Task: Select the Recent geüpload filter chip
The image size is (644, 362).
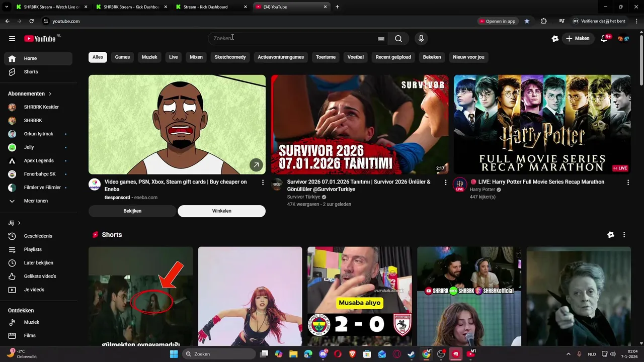Action: pos(393,57)
